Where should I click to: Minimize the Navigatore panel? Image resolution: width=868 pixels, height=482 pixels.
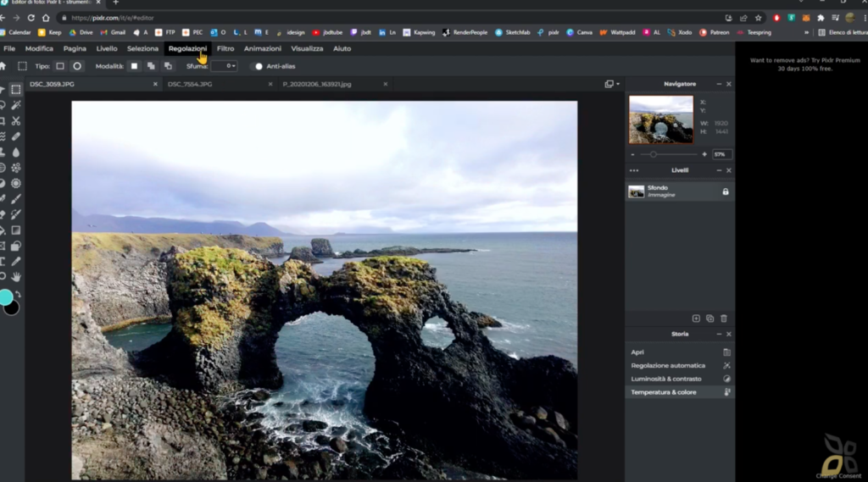[719, 84]
